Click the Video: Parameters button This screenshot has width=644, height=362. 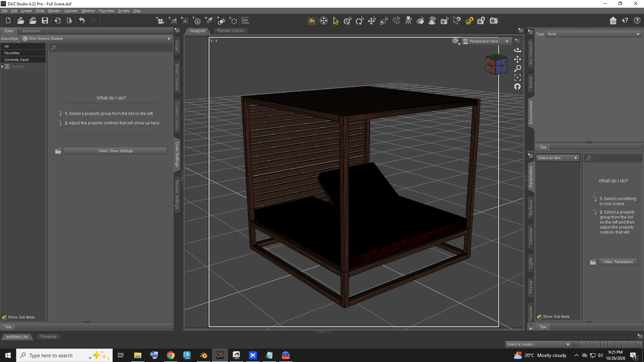(x=618, y=262)
